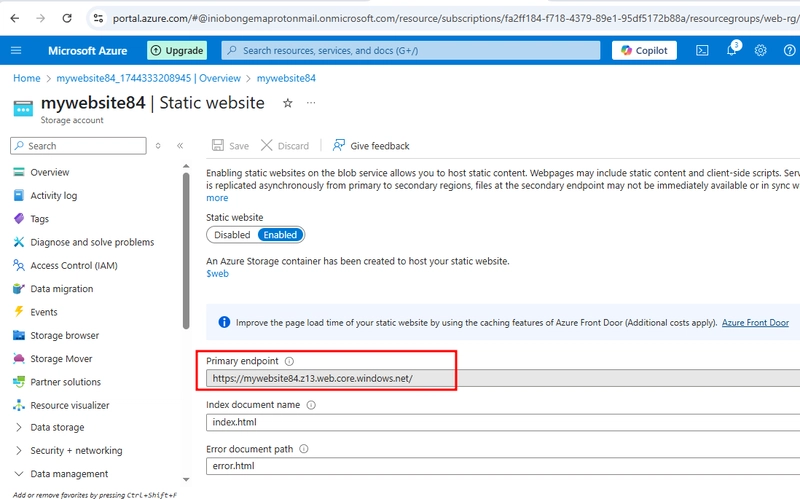Image resolution: width=800 pixels, height=499 pixels.
Task: Open Storage browser in the sidebar
Action: coord(64,336)
